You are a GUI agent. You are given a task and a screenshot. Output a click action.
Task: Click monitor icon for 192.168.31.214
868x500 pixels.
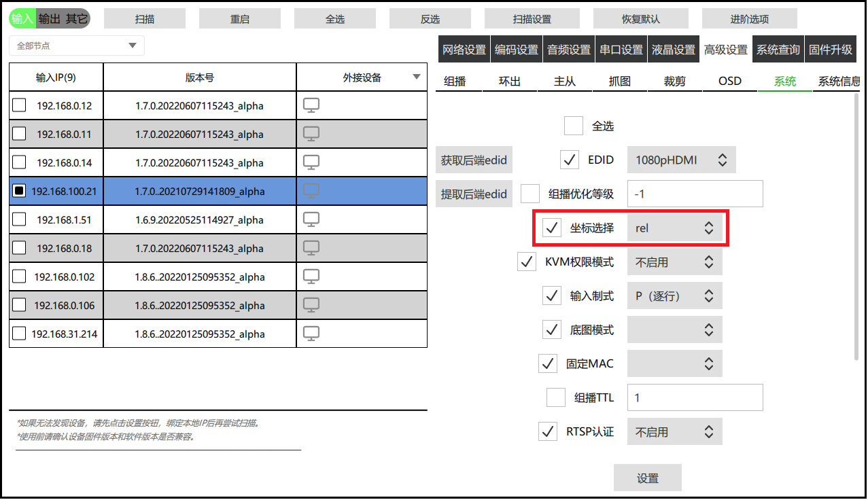click(x=311, y=334)
